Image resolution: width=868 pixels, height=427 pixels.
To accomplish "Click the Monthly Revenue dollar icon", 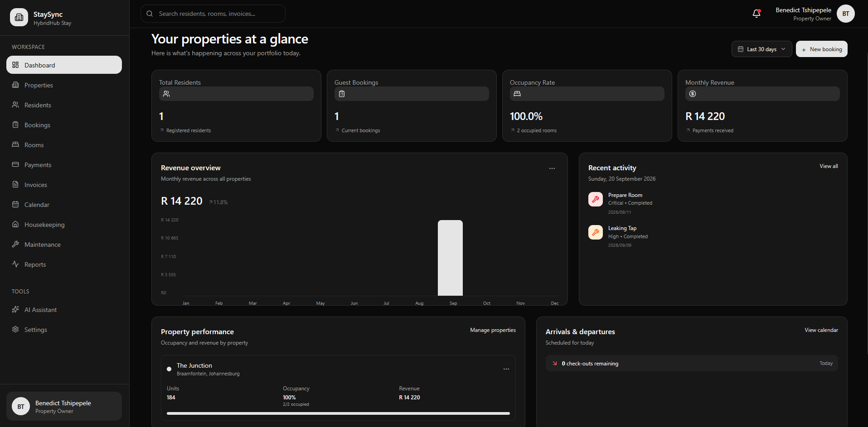I will click(x=693, y=94).
